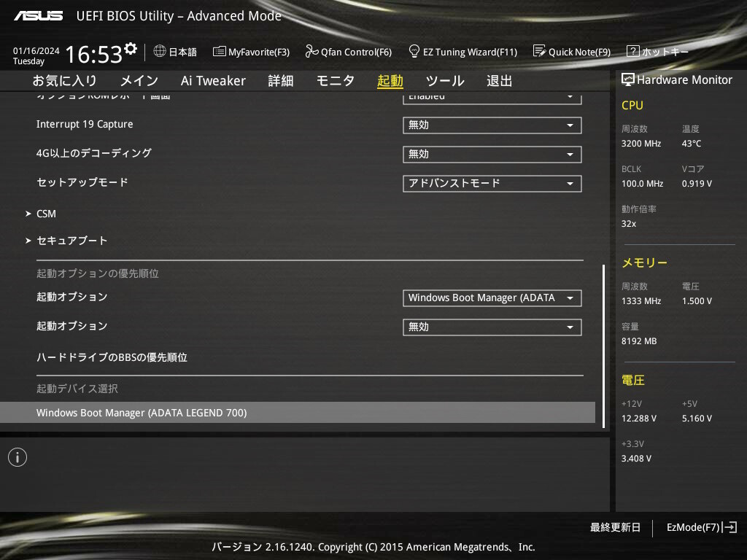Open the 4G以上のデコーディング dropdown
The width and height of the screenshot is (747, 560).
tap(492, 155)
